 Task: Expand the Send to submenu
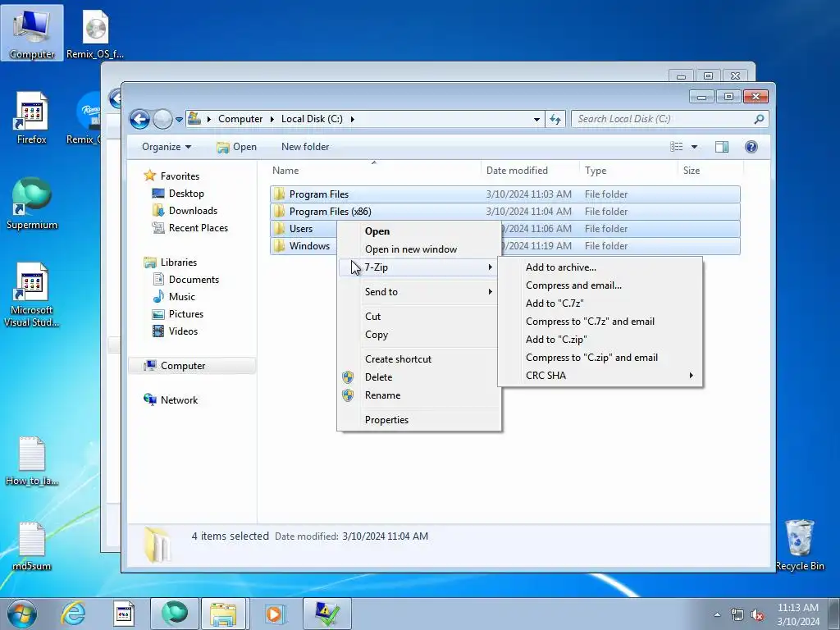[419, 292]
